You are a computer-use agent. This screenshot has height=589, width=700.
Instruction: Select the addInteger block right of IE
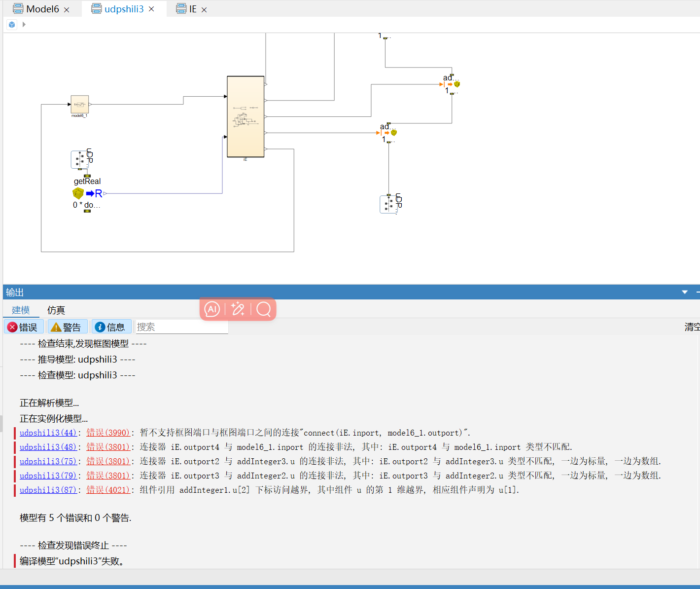tap(388, 133)
